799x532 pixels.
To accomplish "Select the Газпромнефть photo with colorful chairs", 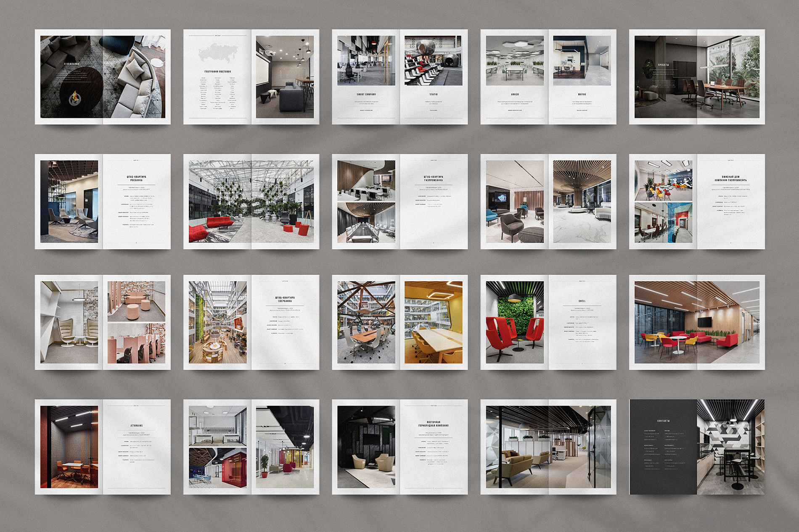I will click(663, 181).
